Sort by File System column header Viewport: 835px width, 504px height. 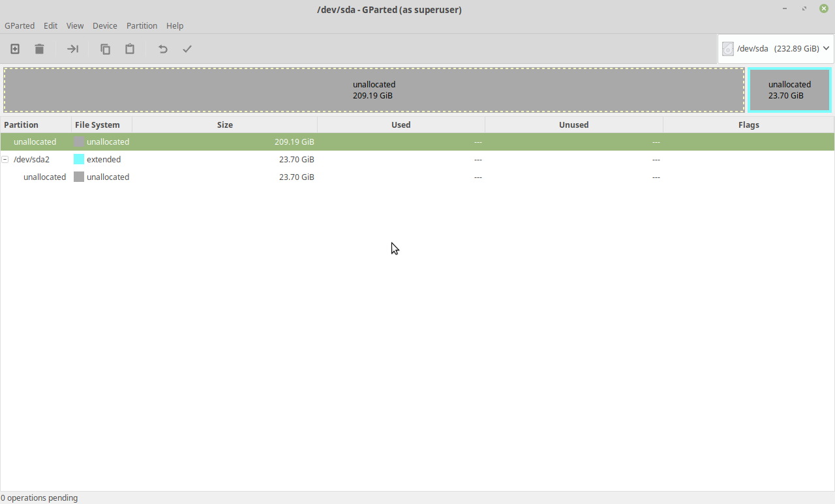click(x=97, y=125)
